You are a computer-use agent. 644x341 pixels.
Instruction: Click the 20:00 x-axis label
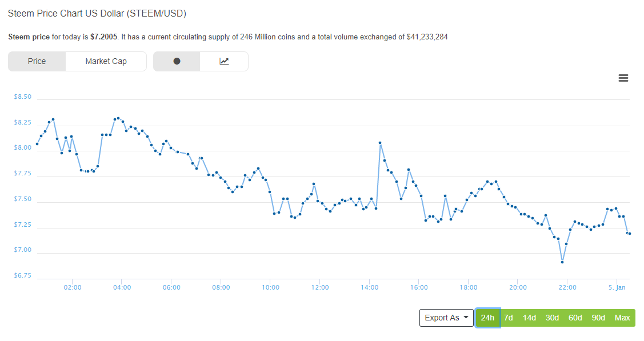point(518,287)
